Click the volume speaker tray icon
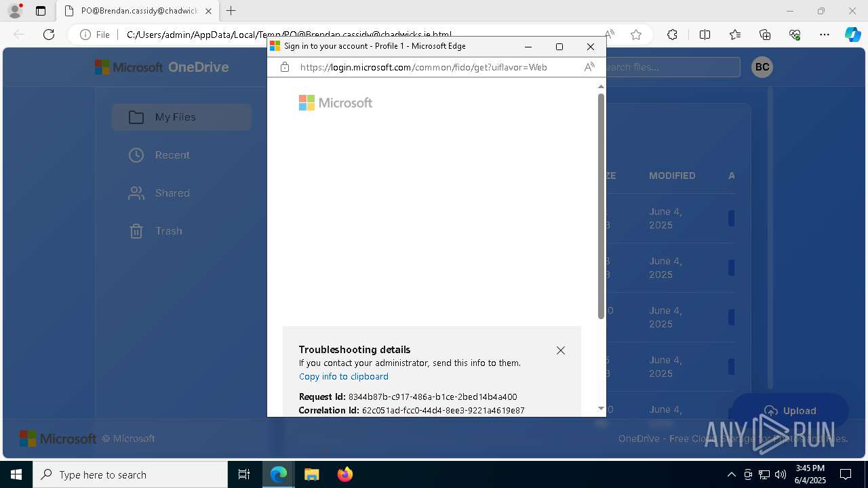868x488 pixels. [x=781, y=474]
